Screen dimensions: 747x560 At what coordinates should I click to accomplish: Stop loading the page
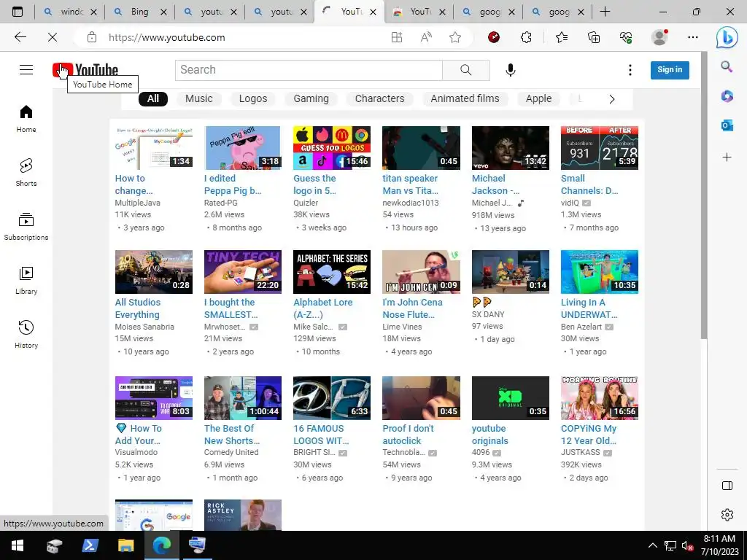click(53, 37)
